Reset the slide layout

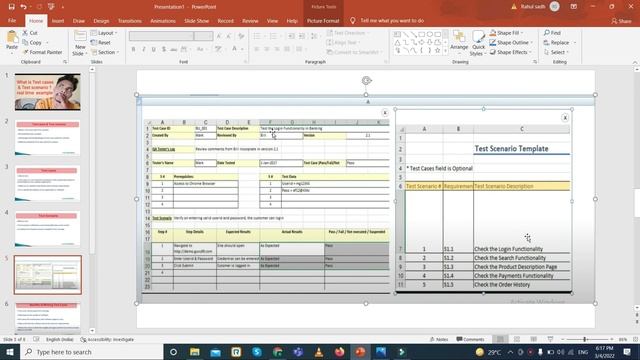tap(101, 42)
